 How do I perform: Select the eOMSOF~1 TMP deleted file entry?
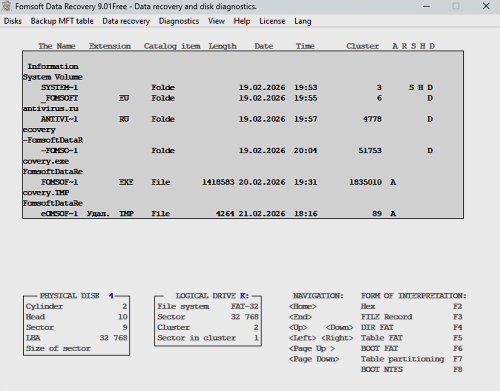click(x=243, y=213)
